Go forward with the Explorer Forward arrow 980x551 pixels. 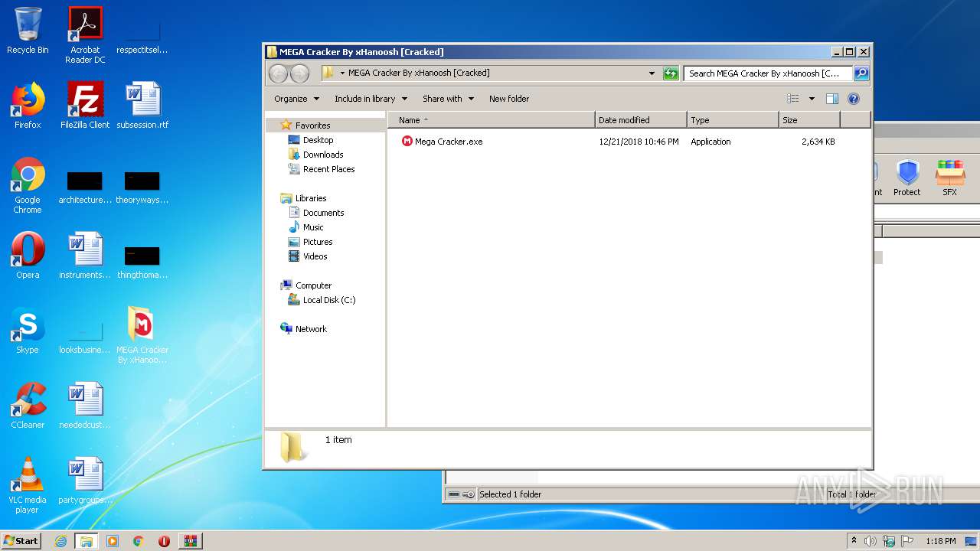(x=299, y=73)
